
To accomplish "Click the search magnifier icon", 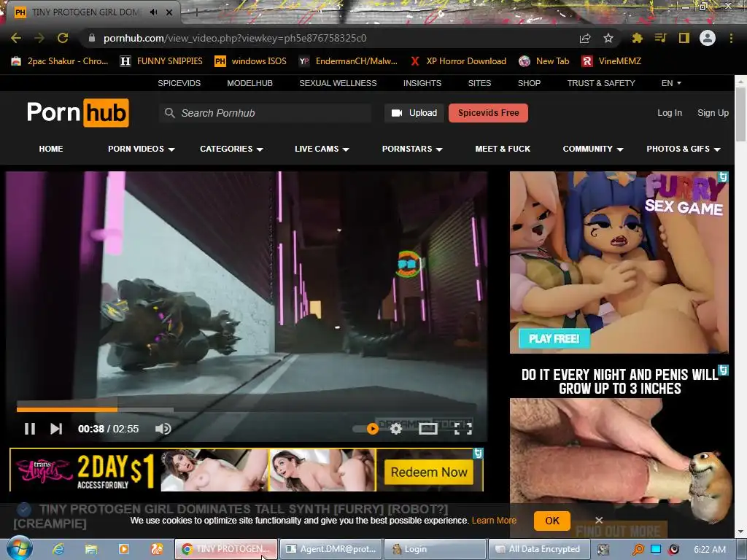I will tap(169, 113).
